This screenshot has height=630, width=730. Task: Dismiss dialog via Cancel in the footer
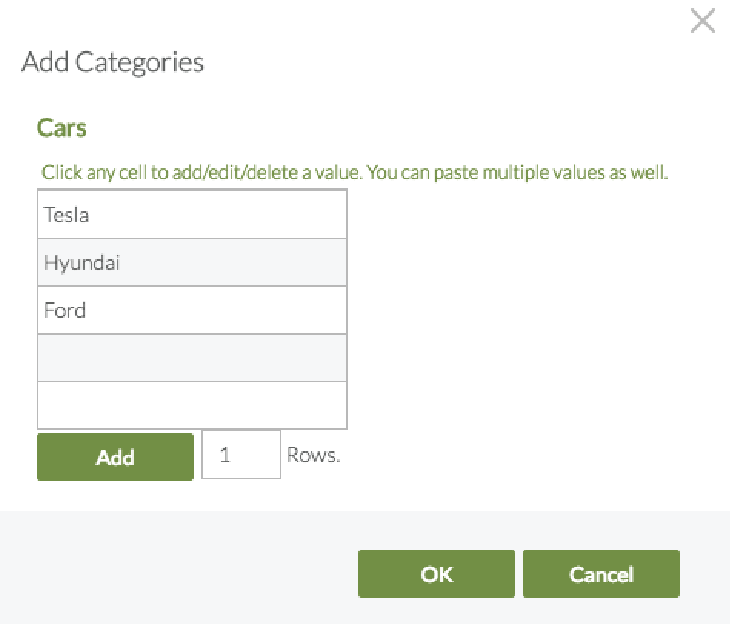tap(601, 574)
